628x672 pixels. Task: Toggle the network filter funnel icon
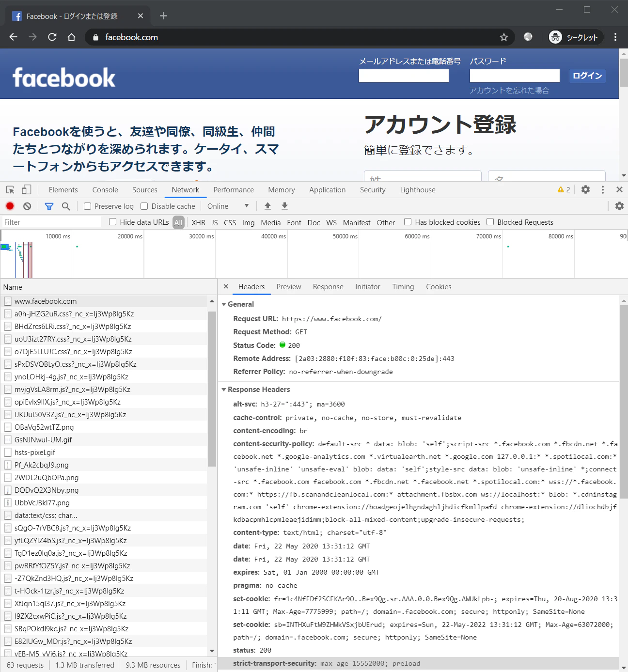point(49,206)
